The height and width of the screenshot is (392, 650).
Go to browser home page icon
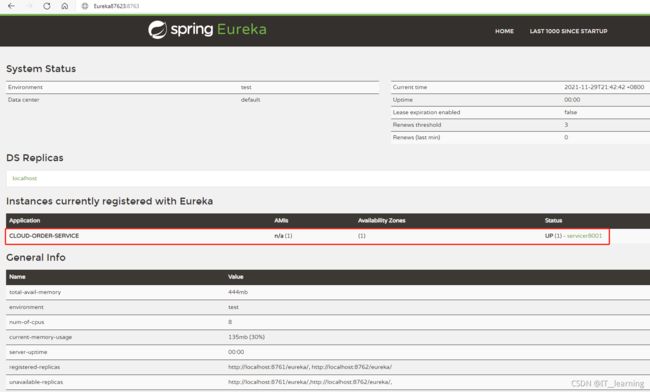point(65,6)
